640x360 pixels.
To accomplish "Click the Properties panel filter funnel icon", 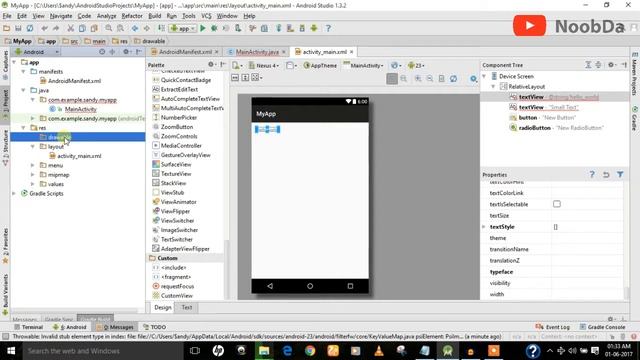I will [x=620, y=175].
